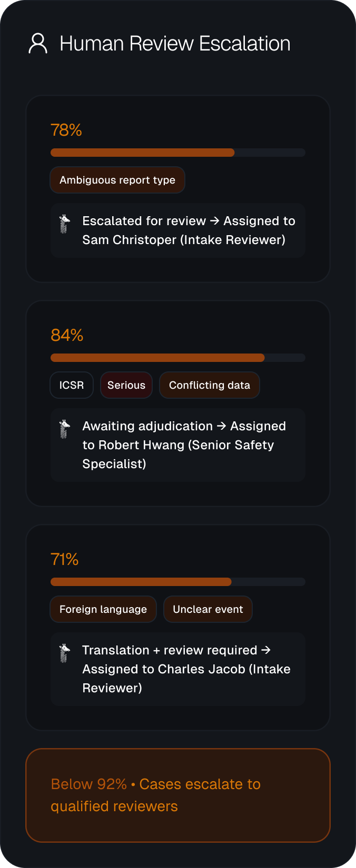
Task: Click the user profile icon beside the title
Action: 38,44
